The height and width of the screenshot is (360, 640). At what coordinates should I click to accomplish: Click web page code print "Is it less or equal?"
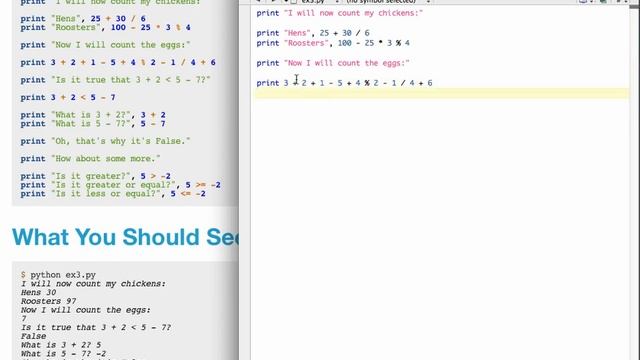[113, 193]
